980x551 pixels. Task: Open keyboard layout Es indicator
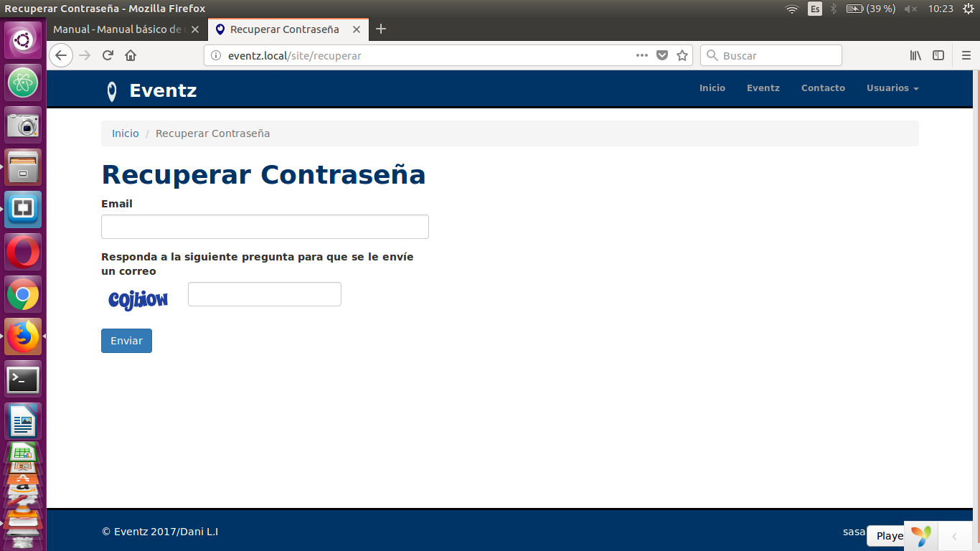(x=815, y=9)
